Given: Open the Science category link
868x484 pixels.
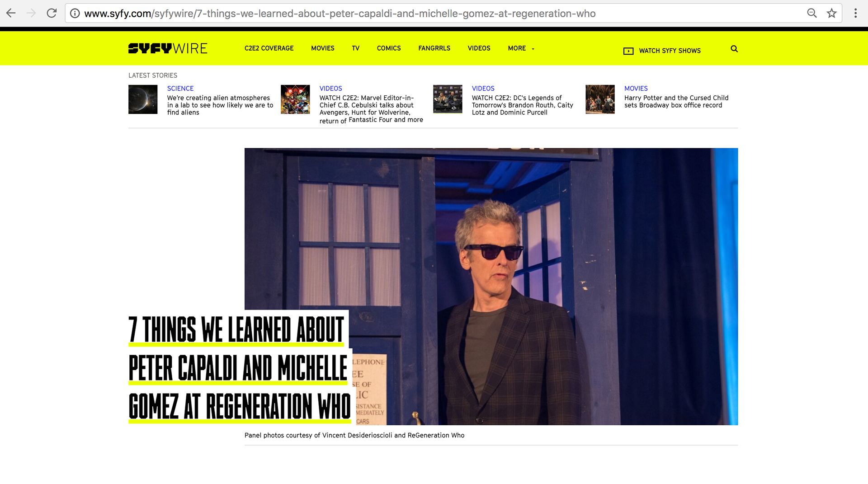Looking at the screenshot, I should (x=180, y=89).
